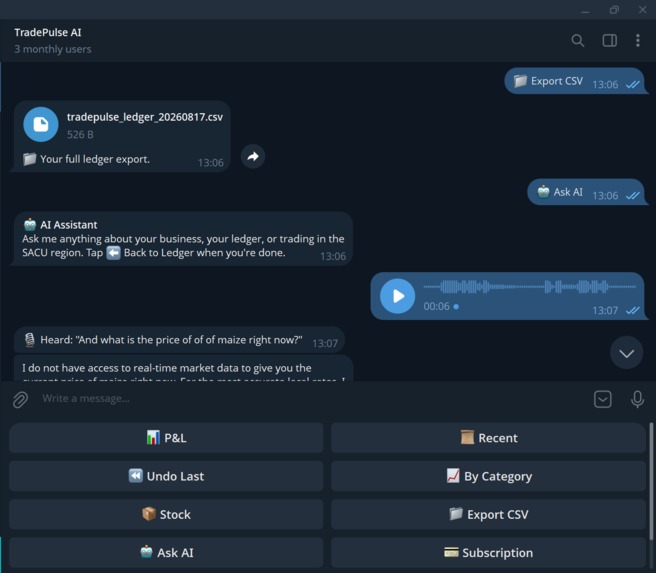The height and width of the screenshot is (573, 656).
Task: Forward the ledger export message
Action: click(253, 156)
